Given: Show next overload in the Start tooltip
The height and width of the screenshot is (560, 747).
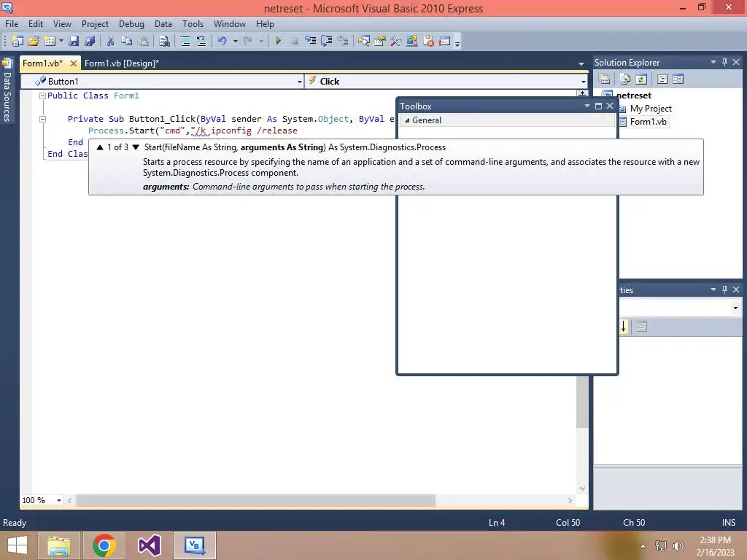Looking at the screenshot, I should (136, 147).
